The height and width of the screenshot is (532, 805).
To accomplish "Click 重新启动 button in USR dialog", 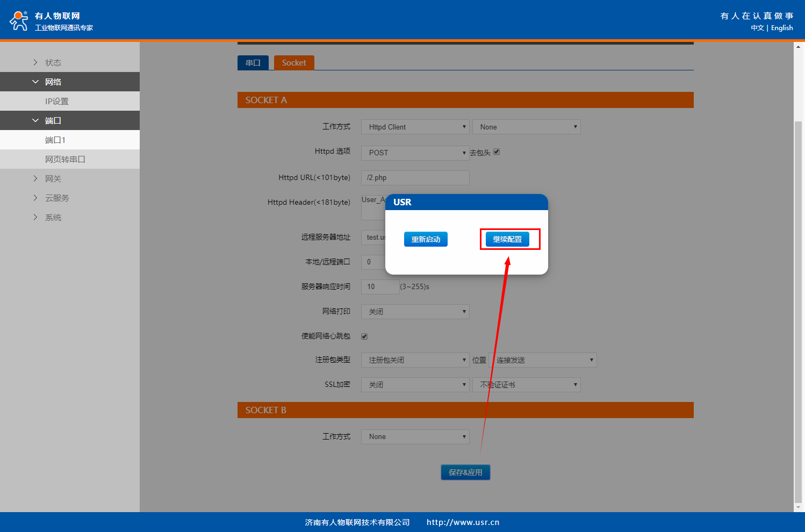I will point(426,239).
